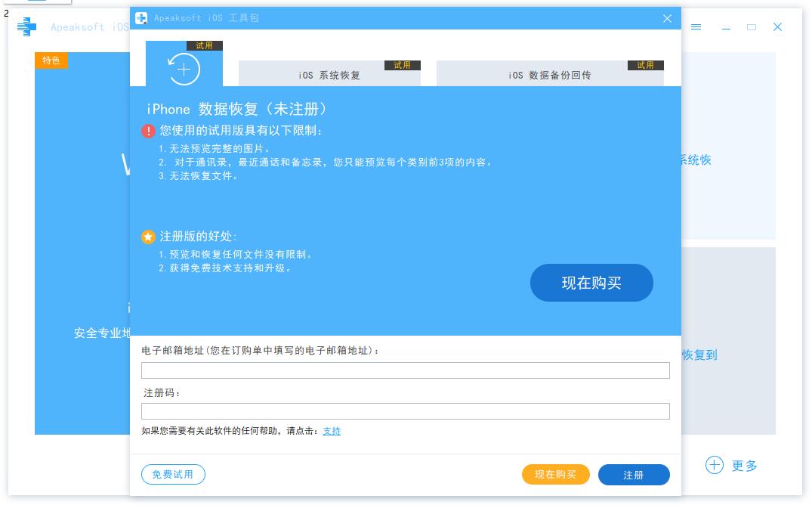Click the orange star benefits icon
812x505 pixels.
tap(148, 237)
